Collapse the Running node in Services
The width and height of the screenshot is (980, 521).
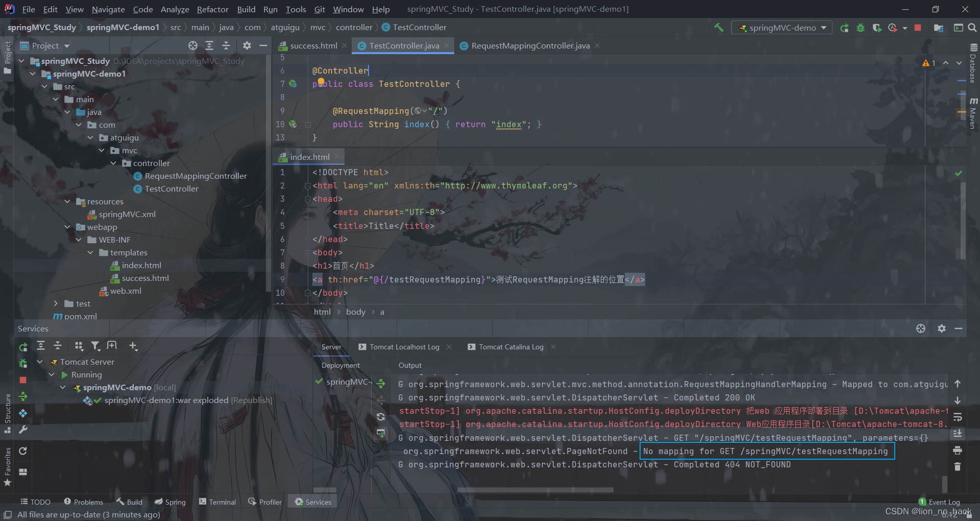[52, 374]
